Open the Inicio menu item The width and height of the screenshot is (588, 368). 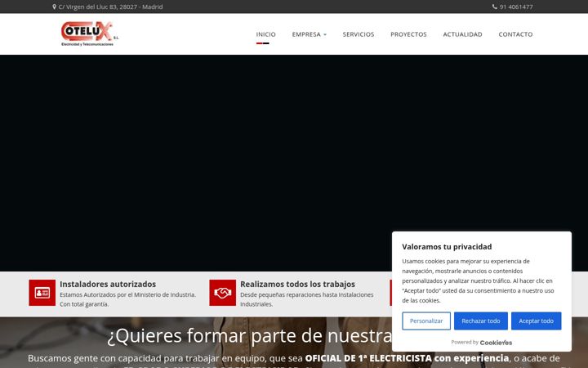266,34
